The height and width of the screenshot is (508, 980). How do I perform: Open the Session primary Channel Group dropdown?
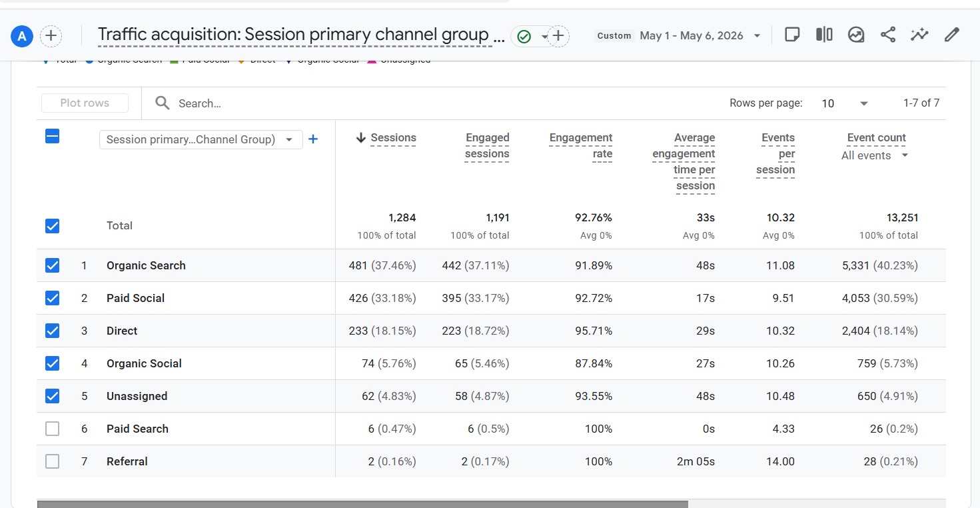click(x=201, y=139)
